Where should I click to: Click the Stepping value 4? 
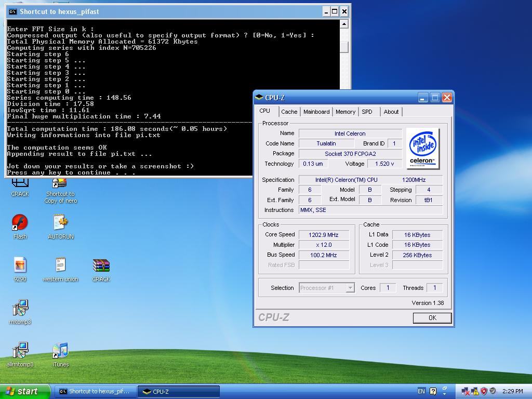pyautogui.click(x=429, y=190)
